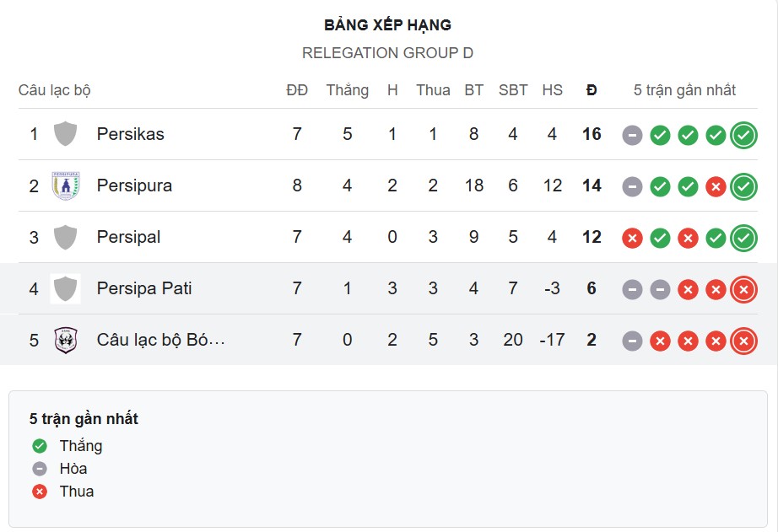Click the green check icon in the legend
Screen dimensions: 778x532
[40, 446]
